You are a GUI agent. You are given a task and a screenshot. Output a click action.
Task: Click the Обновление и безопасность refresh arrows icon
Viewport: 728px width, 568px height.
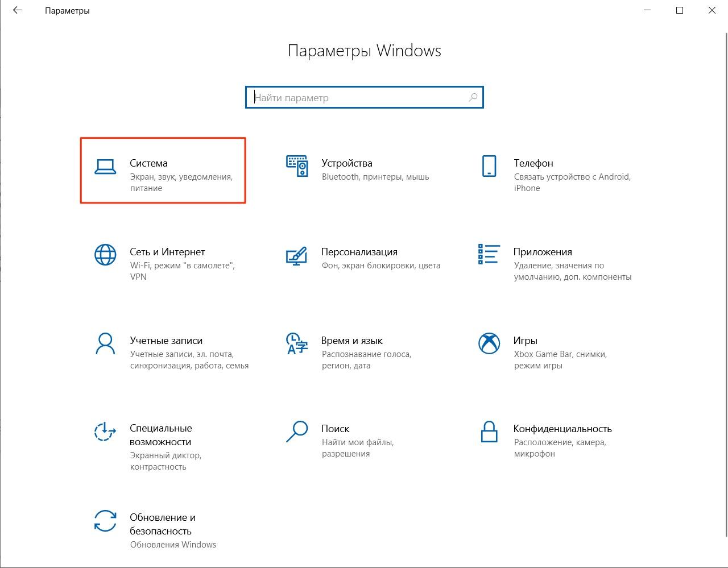[x=105, y=520]
